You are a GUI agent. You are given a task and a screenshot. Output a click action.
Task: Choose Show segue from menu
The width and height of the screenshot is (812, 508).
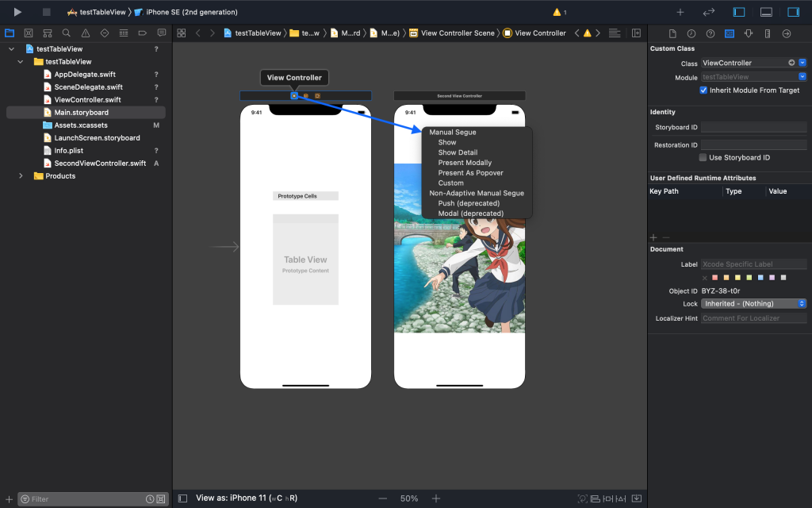447,143
